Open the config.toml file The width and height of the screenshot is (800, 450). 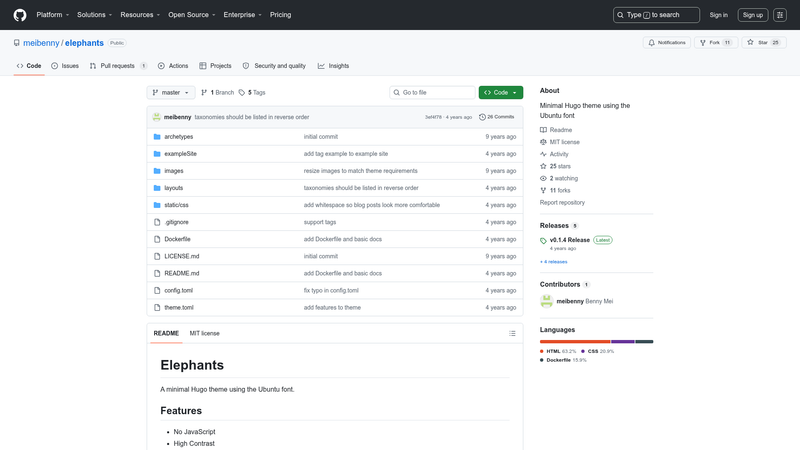pyautogui.click(x=179, y=290)
